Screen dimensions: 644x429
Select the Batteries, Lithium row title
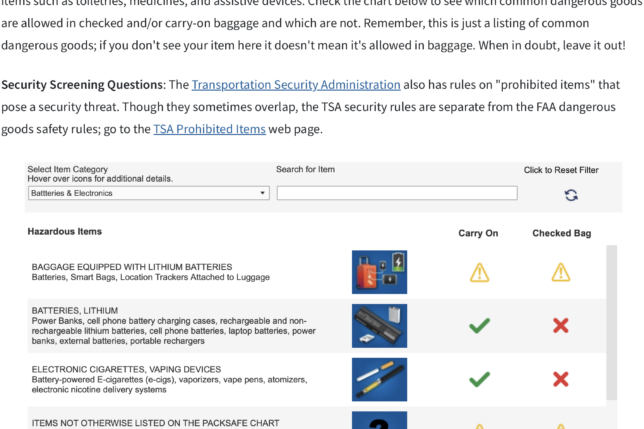click(76, 311)
